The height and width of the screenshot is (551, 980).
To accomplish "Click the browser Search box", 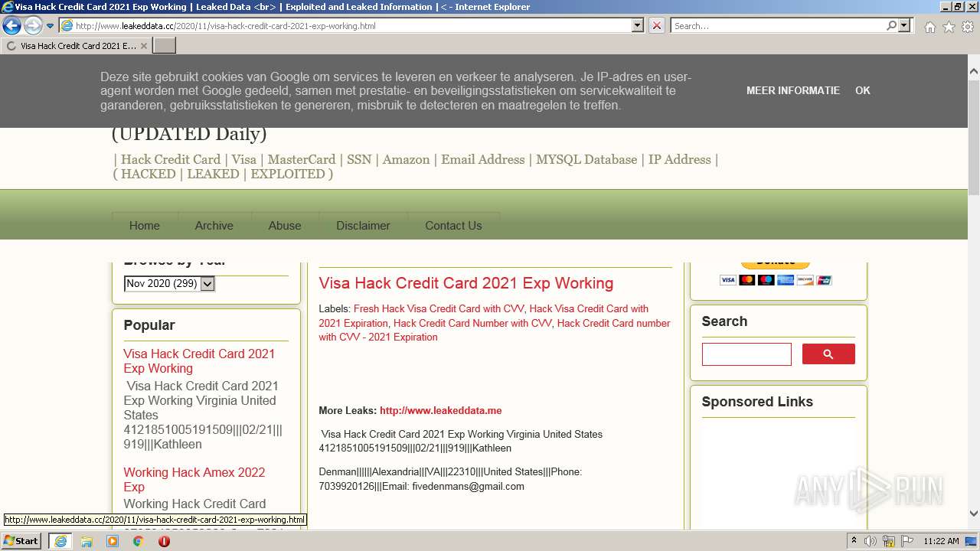I will tap(777, 25).
